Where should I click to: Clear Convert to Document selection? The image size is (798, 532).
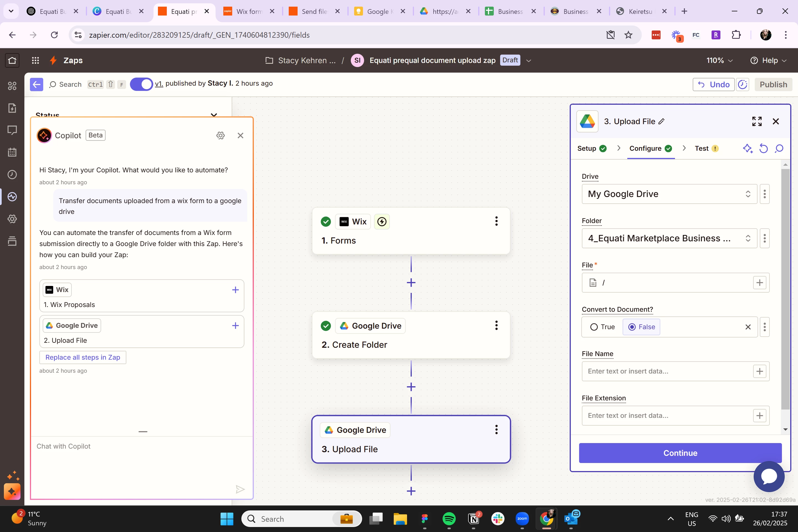[x=748, y=327]
